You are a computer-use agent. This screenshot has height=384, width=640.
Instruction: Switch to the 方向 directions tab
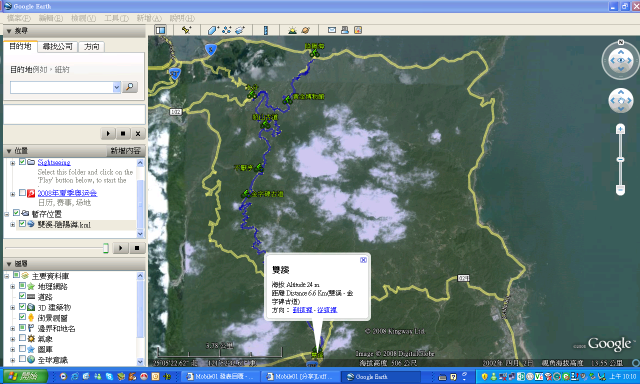[x=91, y=47]
